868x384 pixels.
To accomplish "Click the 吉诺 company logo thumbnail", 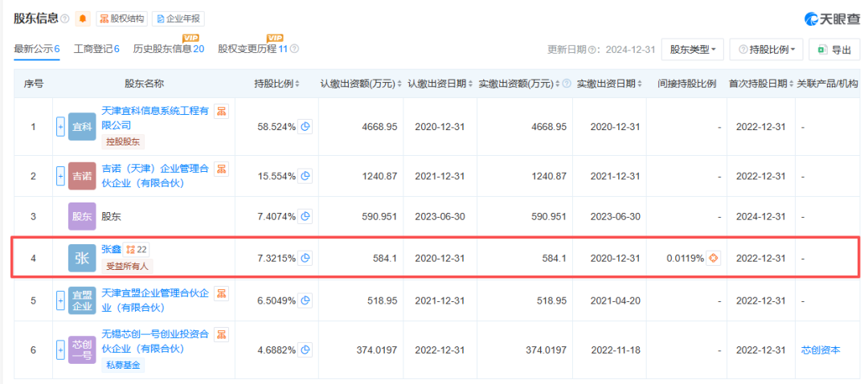I will 82,176.
